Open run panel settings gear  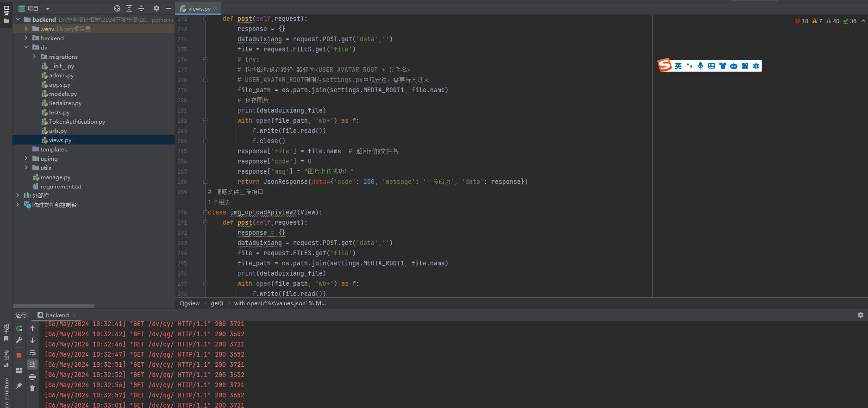tap(861, 315)
